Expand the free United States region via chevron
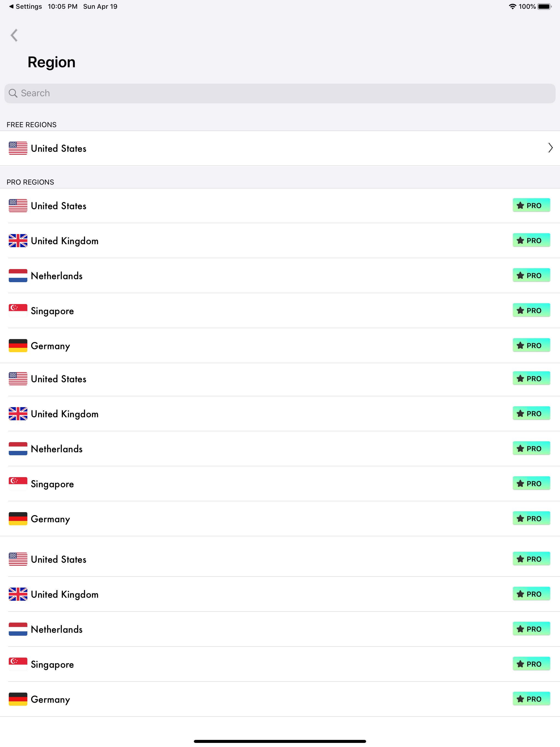 pos(550,148)
